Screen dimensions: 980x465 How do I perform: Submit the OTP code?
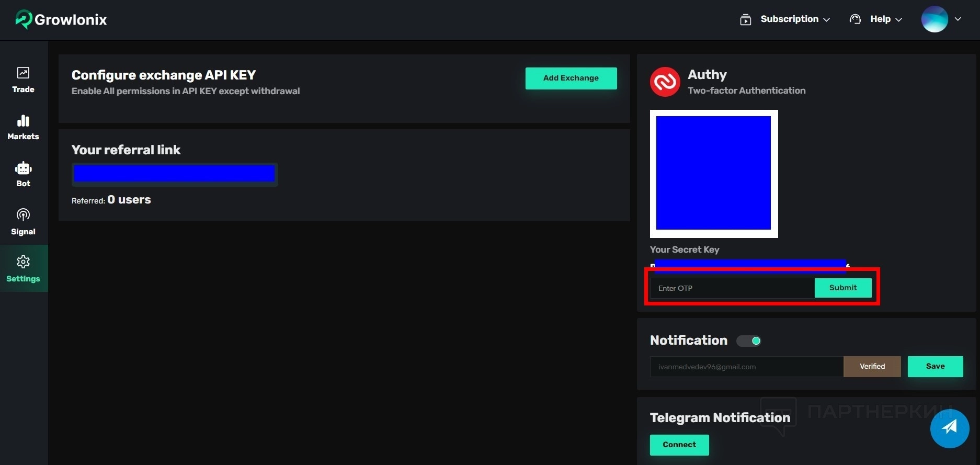[843, 288]
